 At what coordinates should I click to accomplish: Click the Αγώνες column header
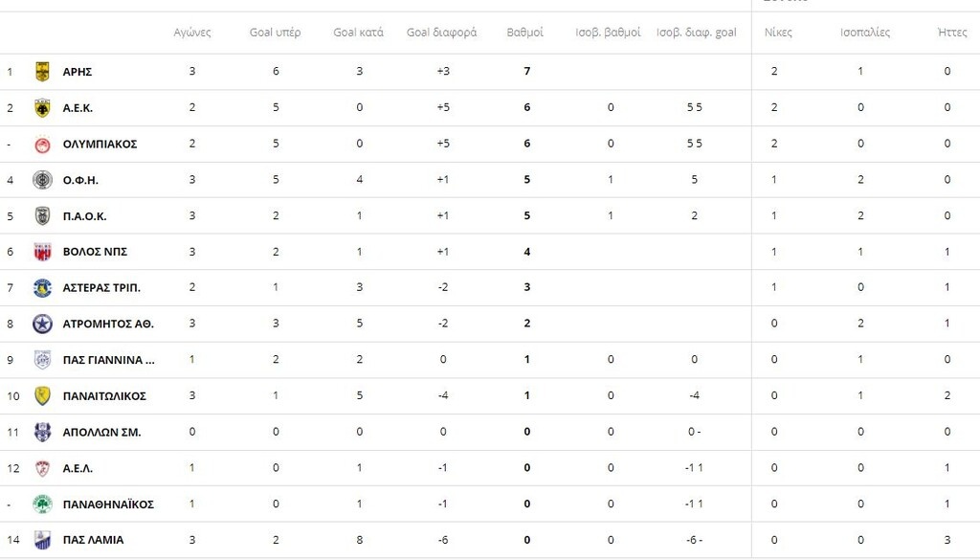(x=192, y=33)
